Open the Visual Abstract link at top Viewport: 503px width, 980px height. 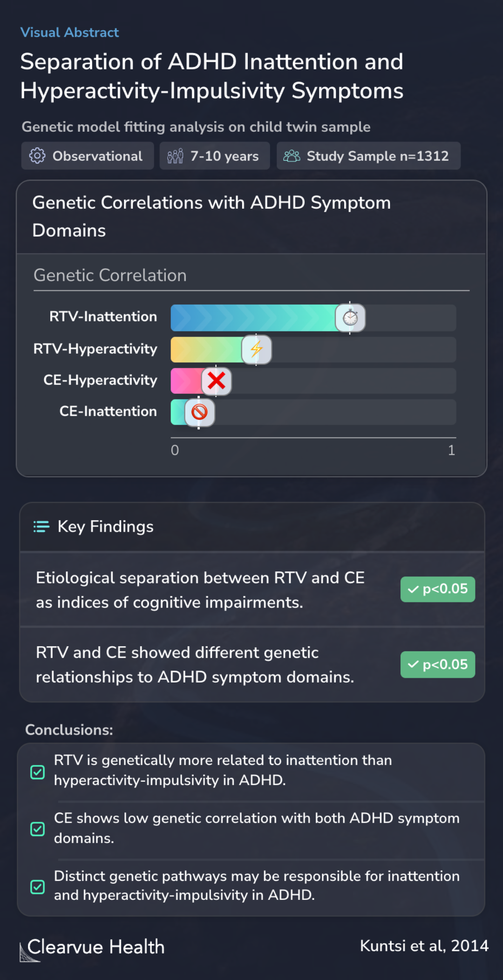pos(70,33)
